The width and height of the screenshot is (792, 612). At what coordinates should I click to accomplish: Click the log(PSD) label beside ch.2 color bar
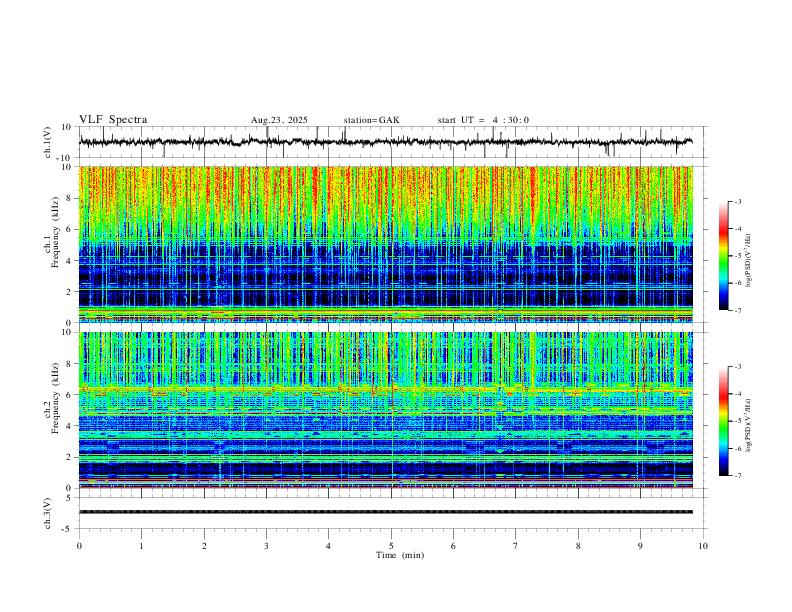coord(749,426)
